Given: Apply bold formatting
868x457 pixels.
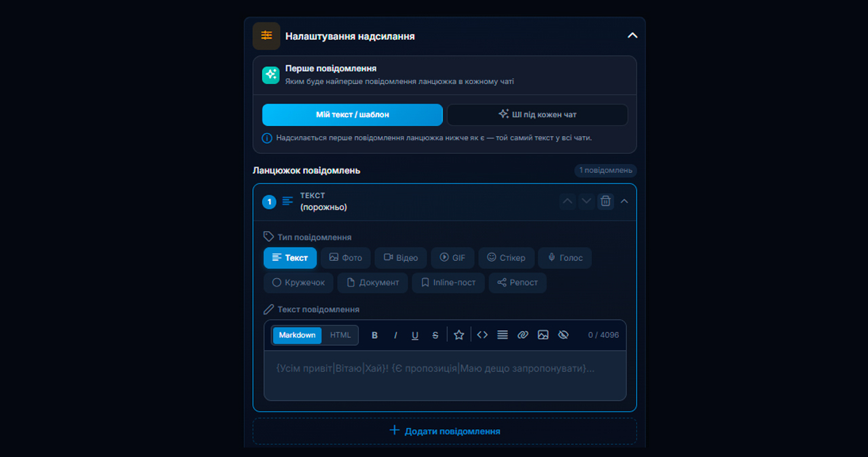Looking at the screenshot, I should pos(375,335).
